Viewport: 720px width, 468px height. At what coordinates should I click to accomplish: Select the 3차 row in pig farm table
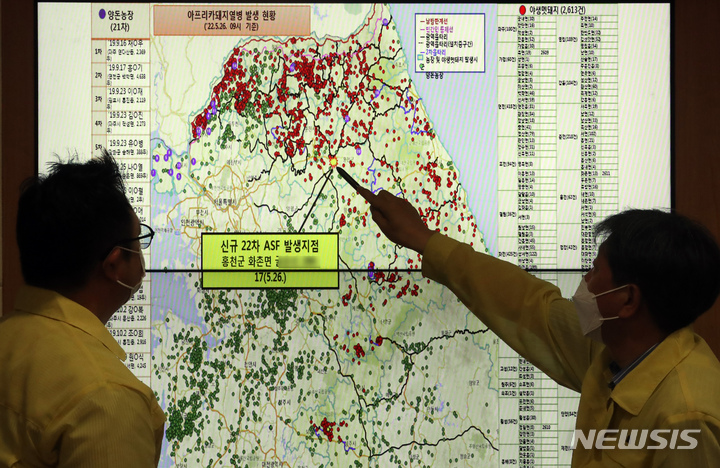click(x=120, y=97)
